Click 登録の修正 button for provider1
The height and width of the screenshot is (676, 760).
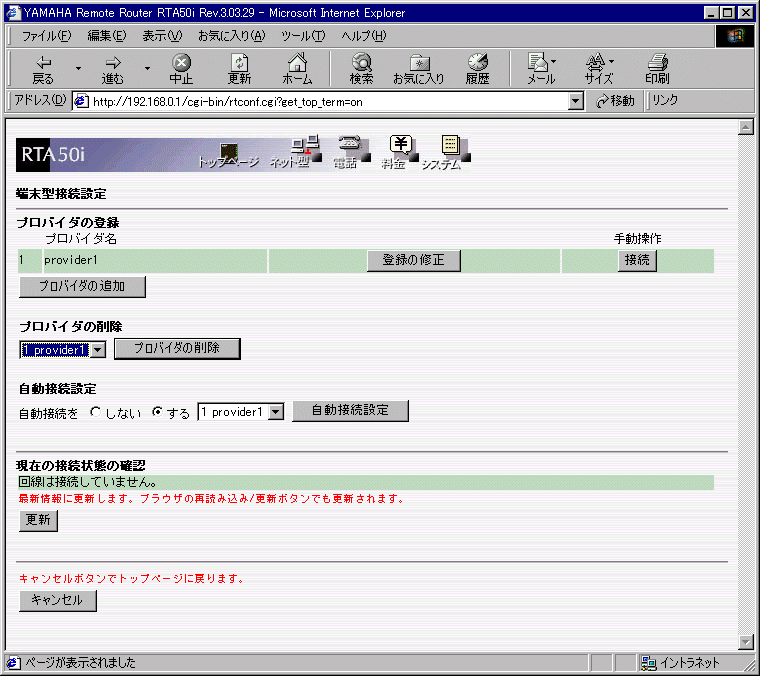pos(413,260)
